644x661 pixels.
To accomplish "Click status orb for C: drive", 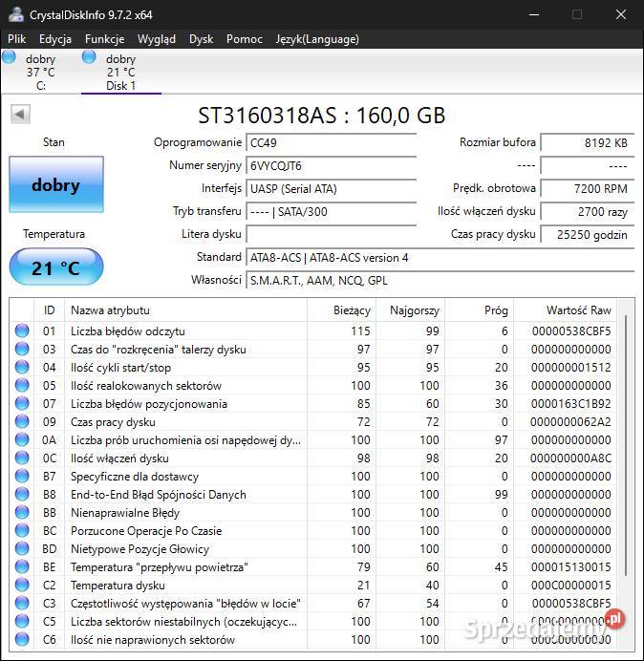I will click(x=10, y=57).
